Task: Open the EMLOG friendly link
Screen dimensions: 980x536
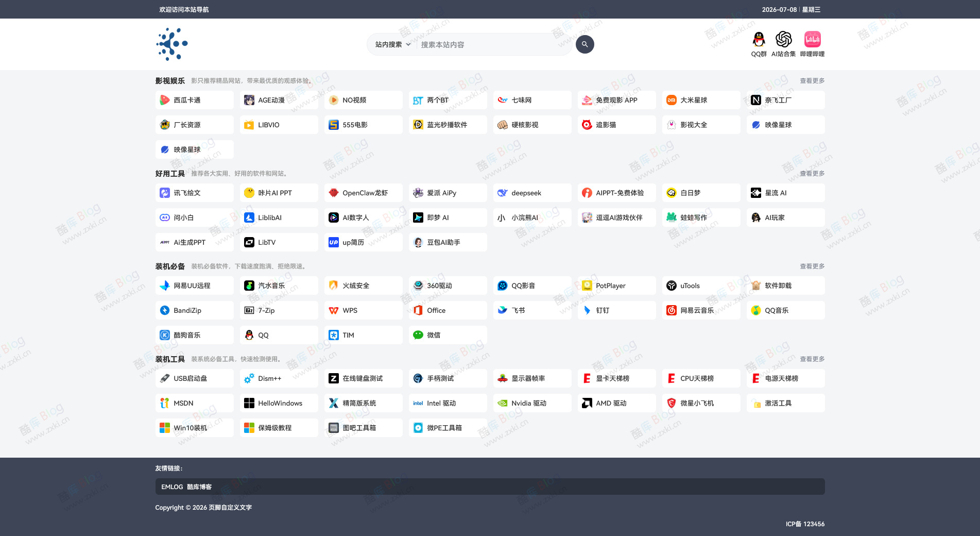Action: click(172, 487)
